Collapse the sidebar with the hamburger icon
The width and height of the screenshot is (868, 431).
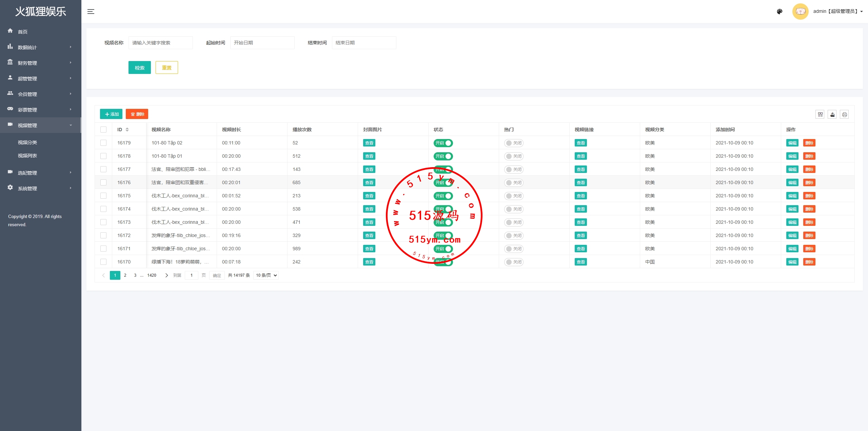(x=91, y=12)
